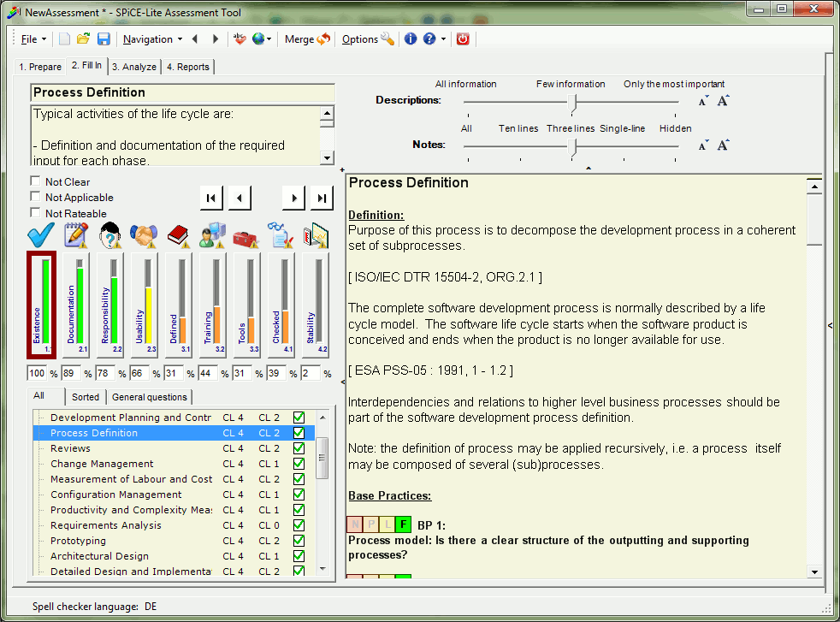Image resolution: width=840 pixels, height=622 pixels.
Task: Go to the next question button
Action: pyautogui.click(x=293, y=198)
